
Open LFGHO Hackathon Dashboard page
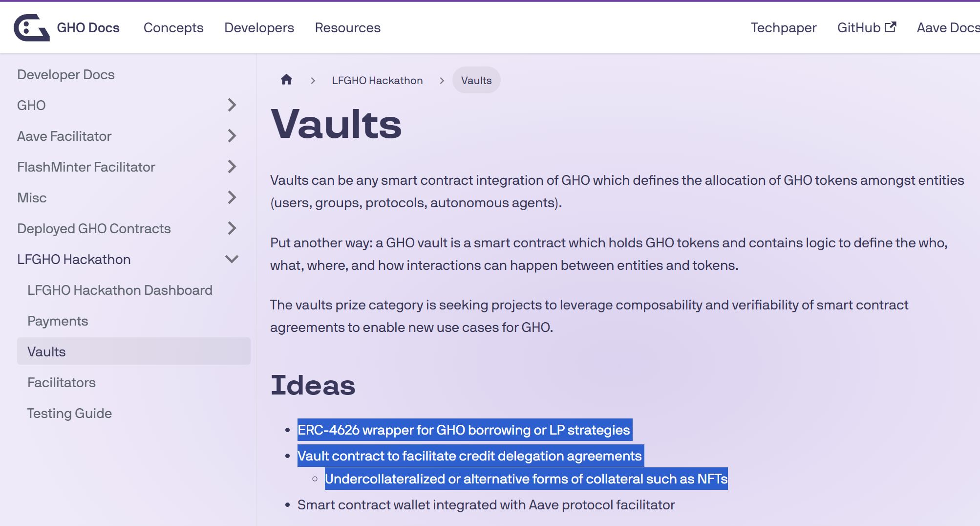pos(120,290)
